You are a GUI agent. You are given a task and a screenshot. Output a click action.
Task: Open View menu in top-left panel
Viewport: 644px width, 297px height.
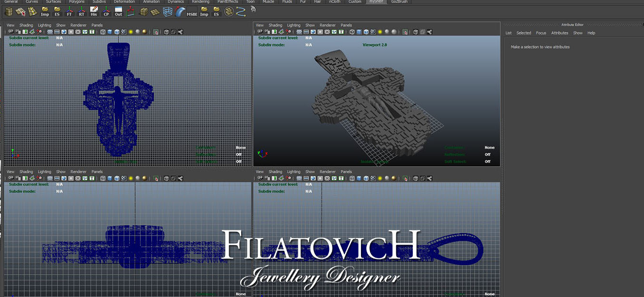tap(10, 25)
